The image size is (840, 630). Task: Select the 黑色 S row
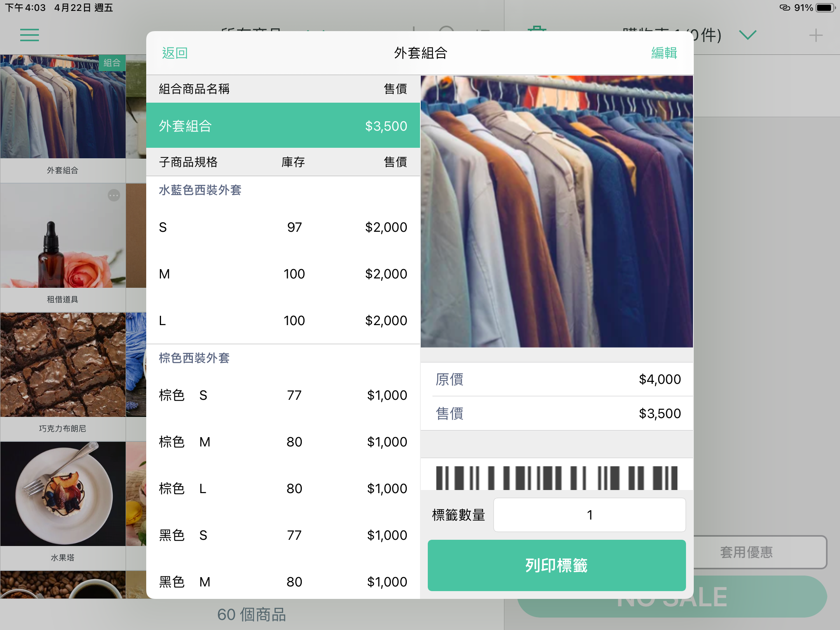click(283, 535)
